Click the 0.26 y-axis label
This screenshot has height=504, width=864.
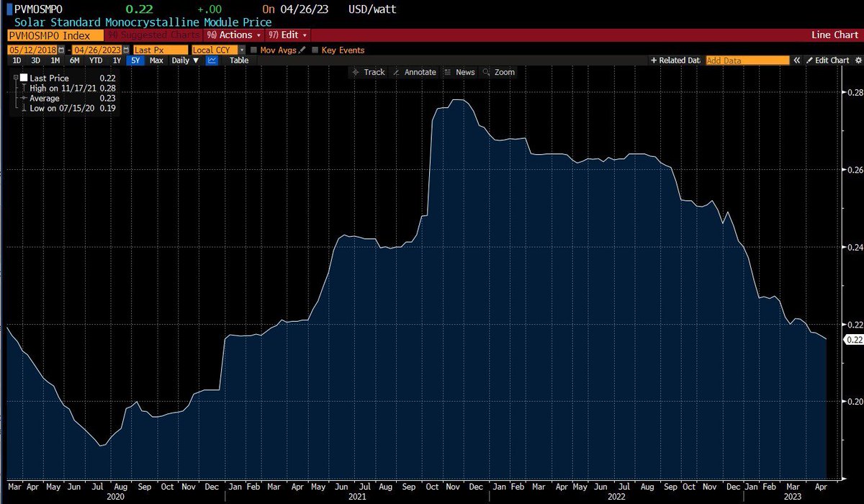click(854, 169)
